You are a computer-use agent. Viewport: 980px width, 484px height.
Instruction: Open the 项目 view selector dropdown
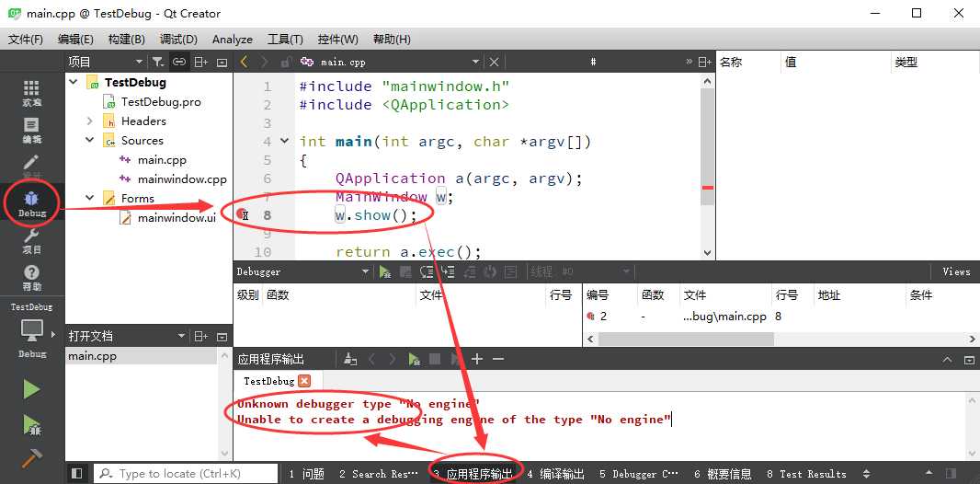click(x=140, y=62)
